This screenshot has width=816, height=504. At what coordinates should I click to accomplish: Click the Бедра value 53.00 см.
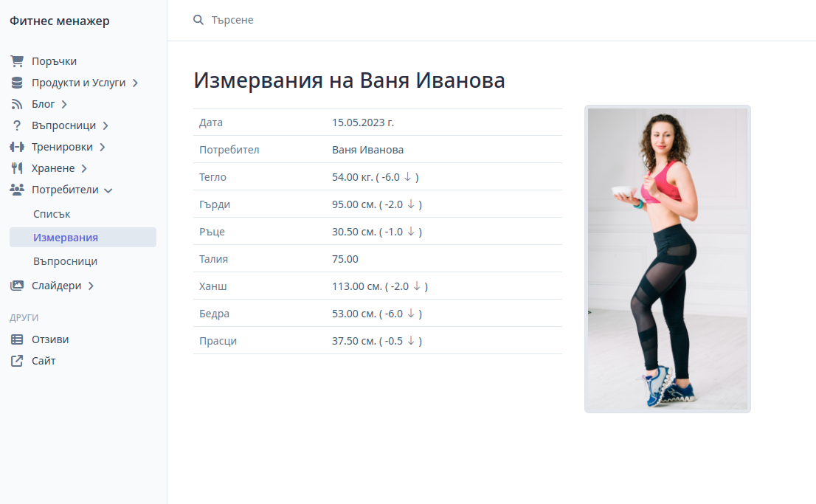354,314
